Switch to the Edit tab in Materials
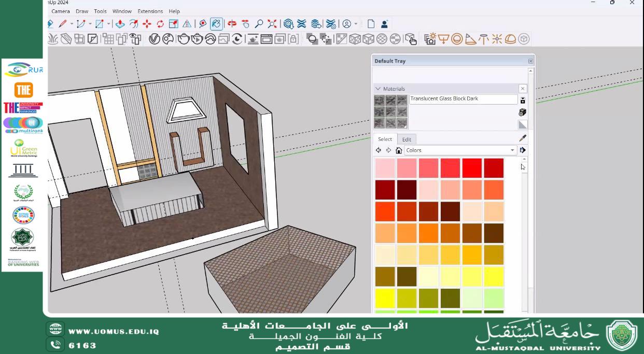This screenshot has height=354, width=644. coord(407,139)
